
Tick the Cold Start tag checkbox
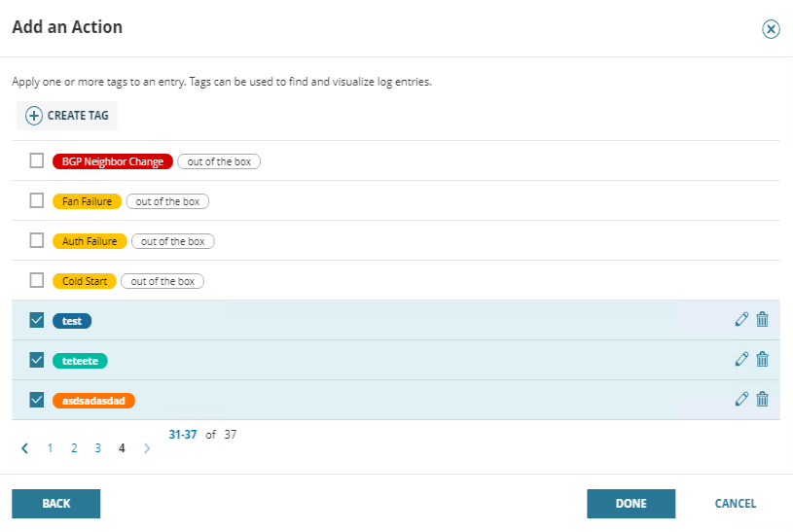pos(37,280)
